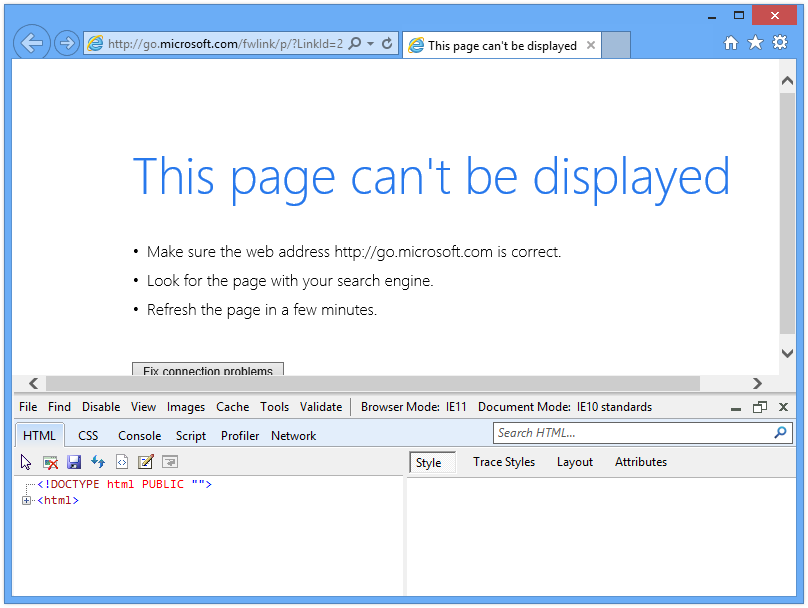Switch to the HTML tab

coord(40,435)
